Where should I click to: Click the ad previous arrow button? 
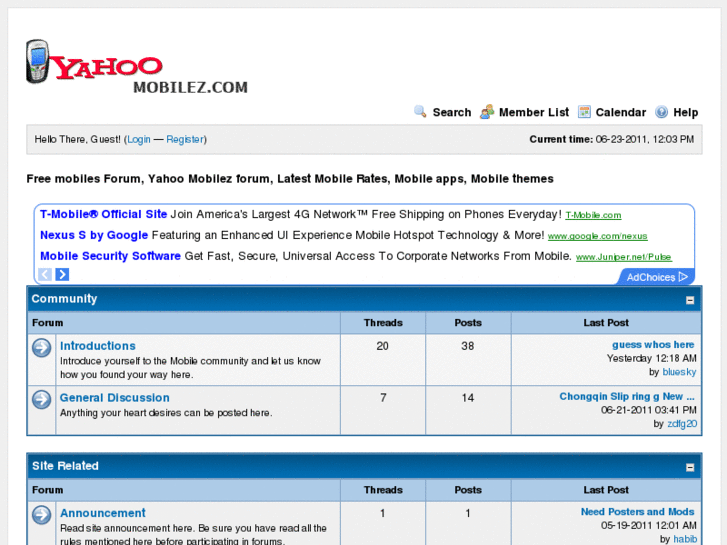click(45, 274)
